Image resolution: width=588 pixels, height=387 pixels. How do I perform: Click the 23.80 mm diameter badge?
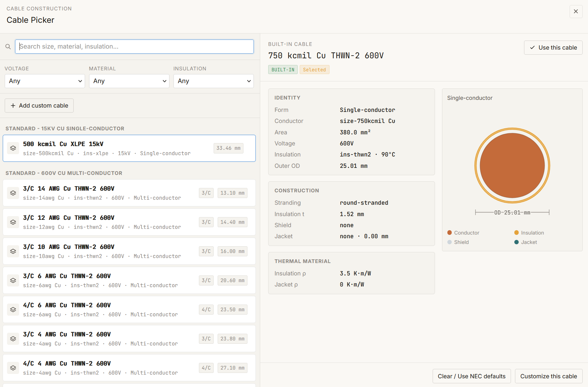click(232, 339)
